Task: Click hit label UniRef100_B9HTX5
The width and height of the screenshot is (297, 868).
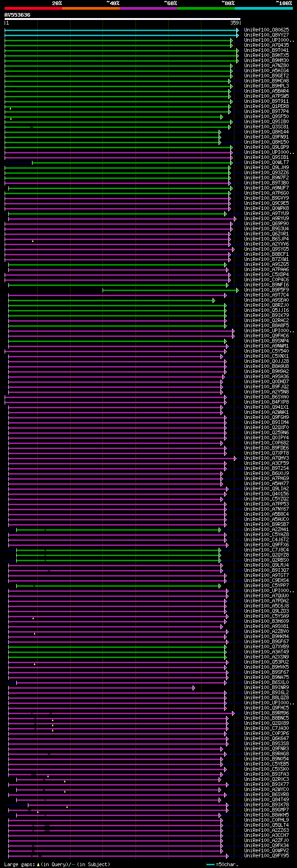Action: pos(266,55)
